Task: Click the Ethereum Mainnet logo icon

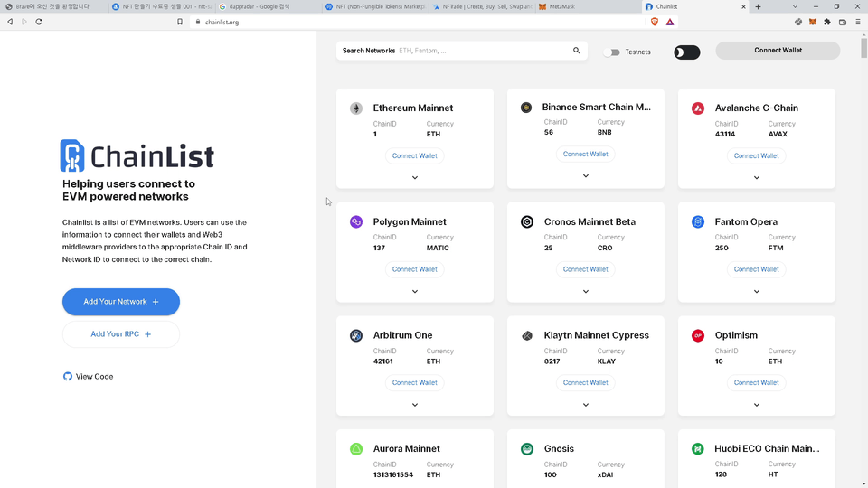Action: [x=356, y=108]
